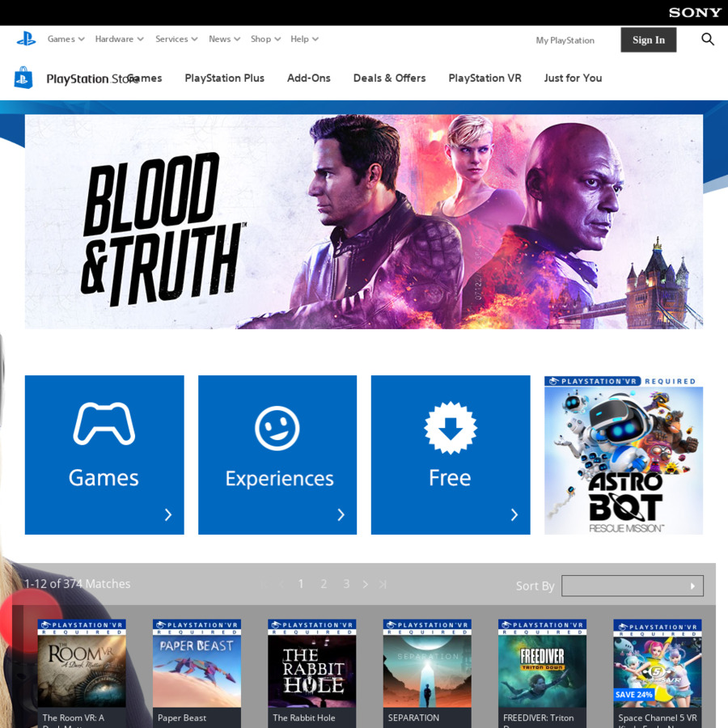The width and height of the screenshot is (728, 728).
Task: Jump to the last results page
Action: [x=383, y=583]
